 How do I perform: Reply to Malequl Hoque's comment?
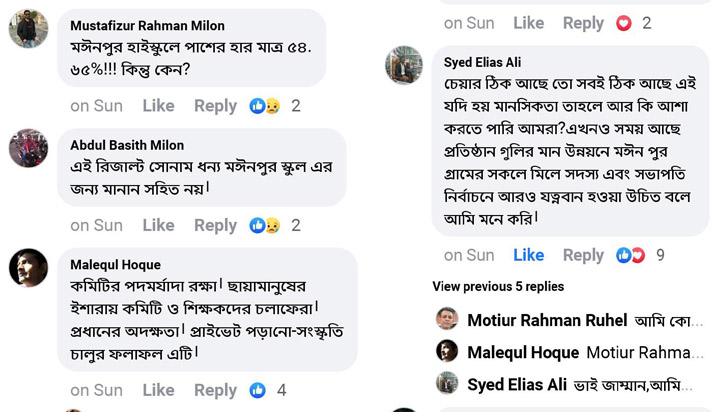tap(215, 390)
